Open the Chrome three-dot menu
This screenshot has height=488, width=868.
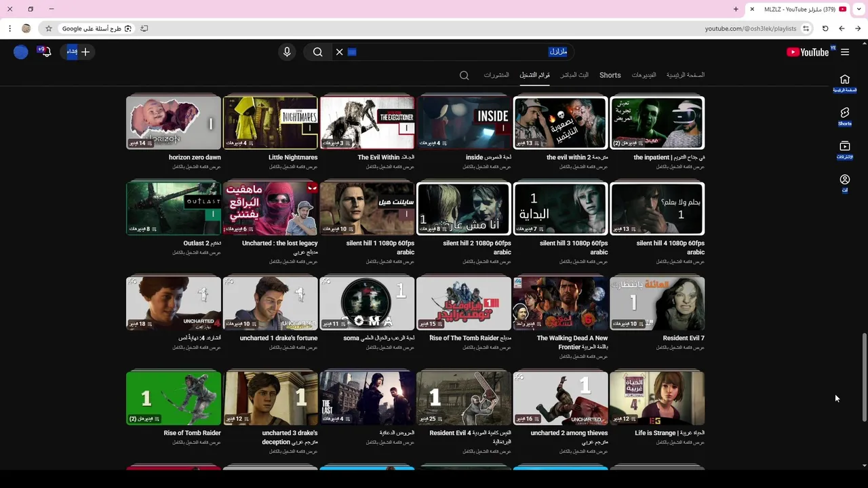tap(9, 28)
